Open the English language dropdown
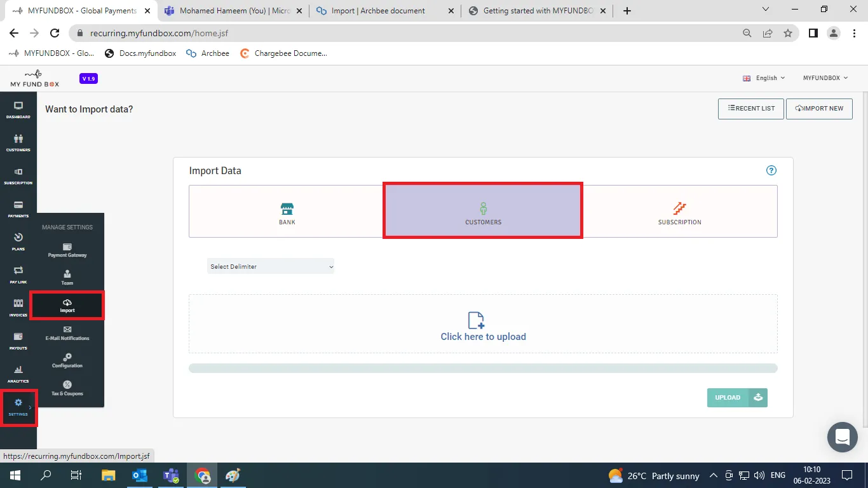Screen dimensions: 868x488 764,78
